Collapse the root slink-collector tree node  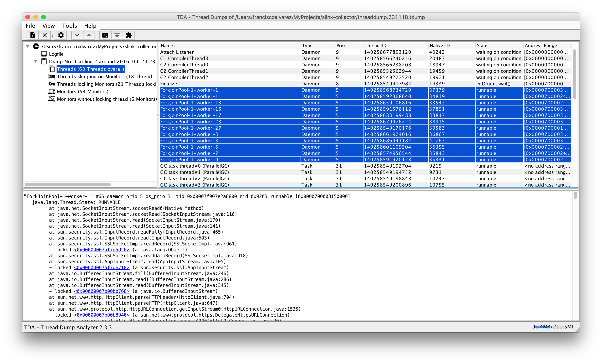pos(28,46)
